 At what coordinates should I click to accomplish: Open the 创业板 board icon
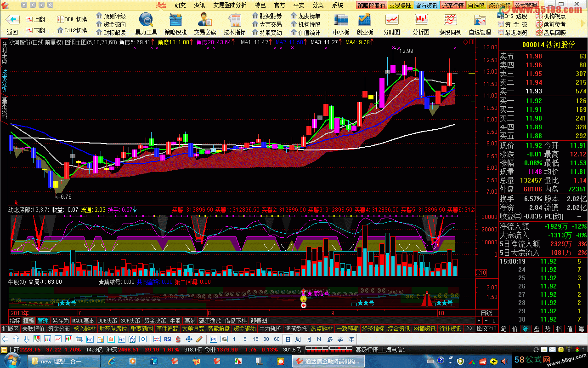pos(365,20)
